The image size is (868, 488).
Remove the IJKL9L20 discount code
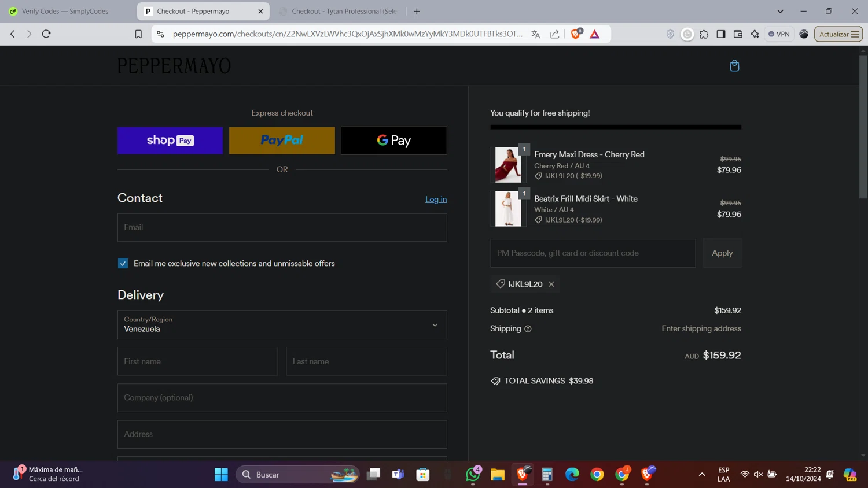click(551, 284)
